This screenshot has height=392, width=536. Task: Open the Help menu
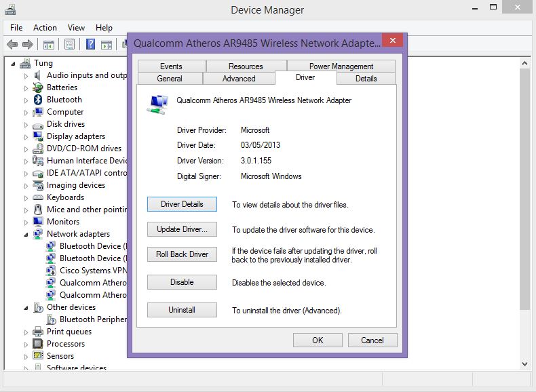click(104, 28)
